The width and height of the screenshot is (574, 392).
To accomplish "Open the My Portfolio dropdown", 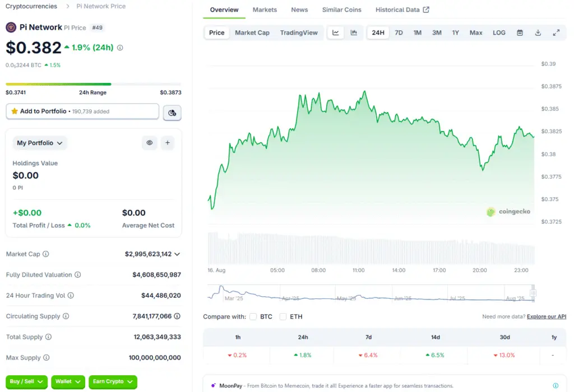I will [40, 143].
